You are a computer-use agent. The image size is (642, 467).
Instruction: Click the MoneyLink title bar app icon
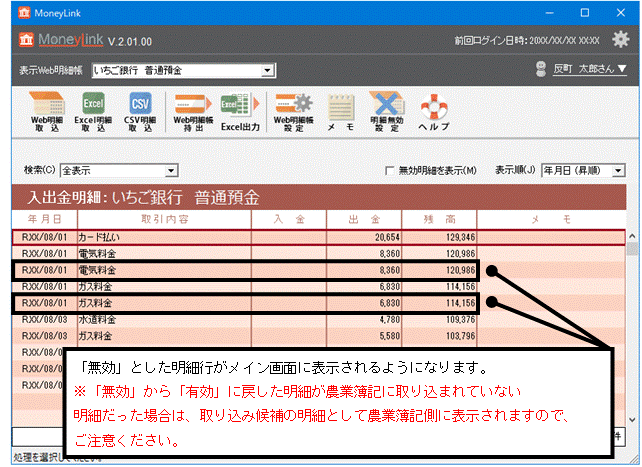(24, 13)
